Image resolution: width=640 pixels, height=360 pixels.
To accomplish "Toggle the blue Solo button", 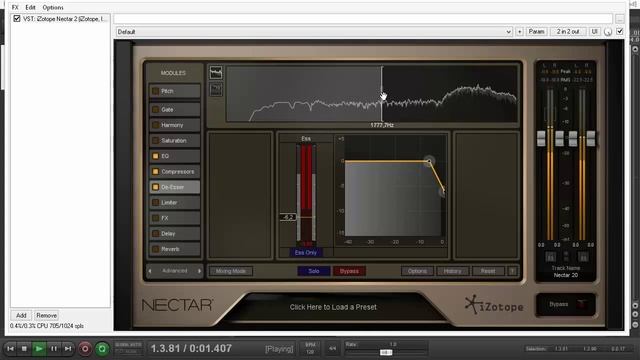I will 313,271.
